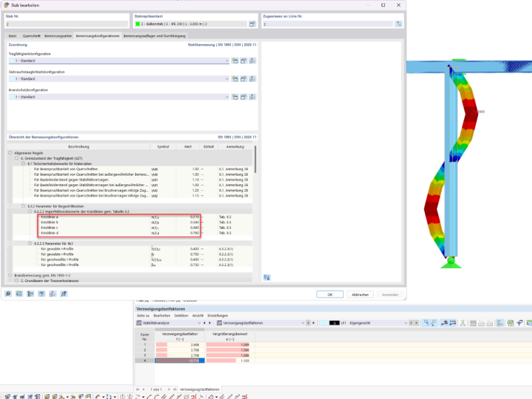Collapse 6.1 Teilsicherheitsbeiwerte für Materialien node
This screenshot has width=532, height=399.
[x=23, y=164]
